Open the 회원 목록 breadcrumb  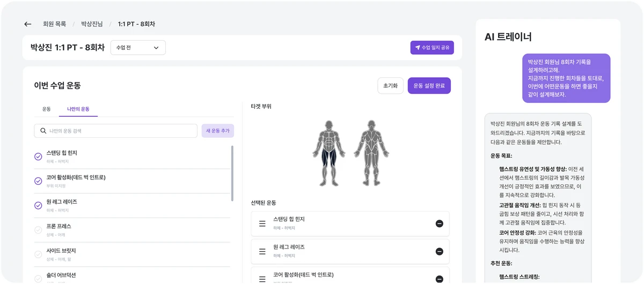pos(55,24)
